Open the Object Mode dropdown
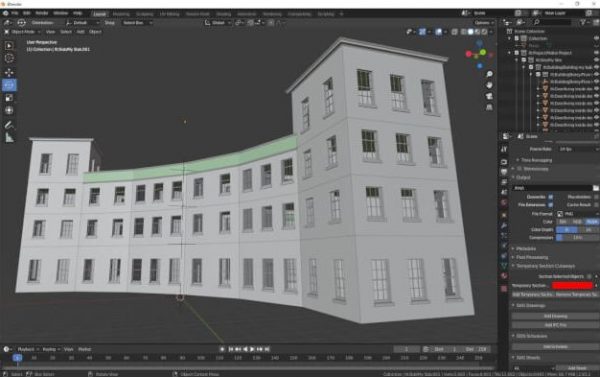Viewport: 600px width, 377px height. click(22, 32)
